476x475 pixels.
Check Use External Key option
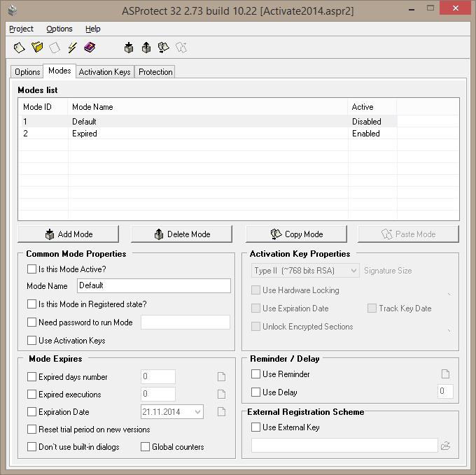(255, 427)
